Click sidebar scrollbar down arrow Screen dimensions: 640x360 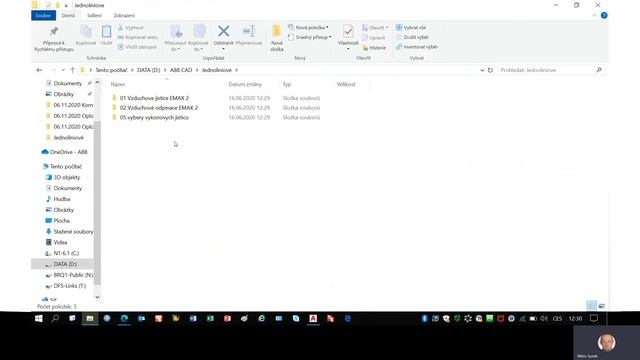pyautogui.click(x=97, y=297)
